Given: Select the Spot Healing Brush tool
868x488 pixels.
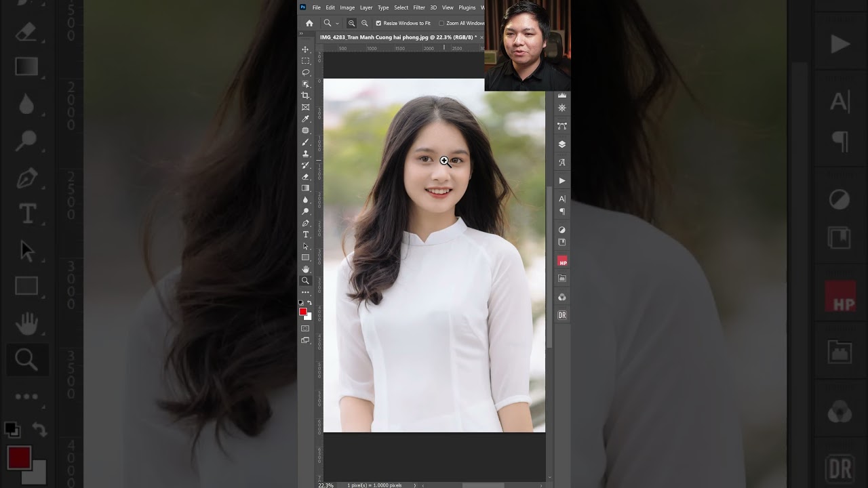Looking at the screenshot, I should click(305, 131).
